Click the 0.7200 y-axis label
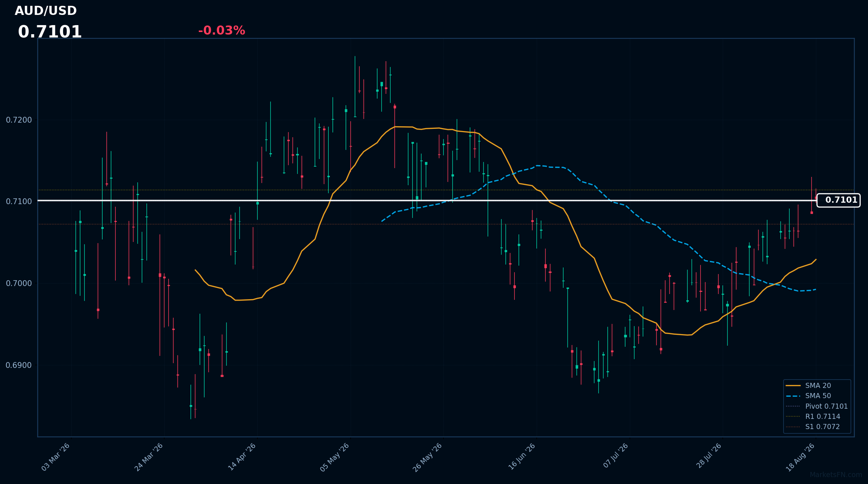This screenshot has width=868, height=484. tap(19, 120)
